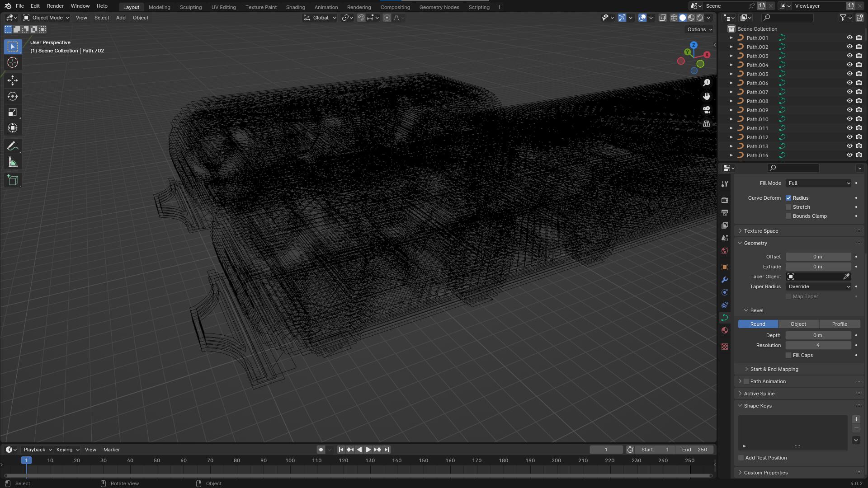Viewport: 868px width, 488px height.
Task: Click the taper object eyedropper icon
Action: (x=846, y=277)
